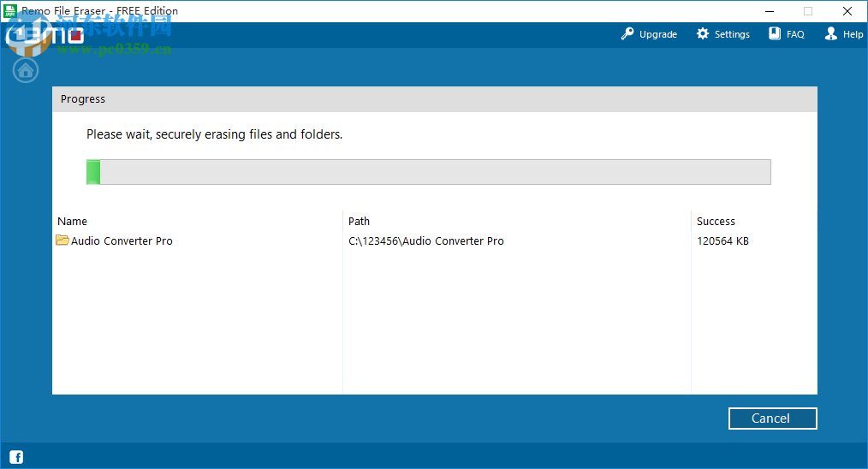This screenshot has height=469, width=868.
Task: Click the green erase progress bar
Action: (x=429, y=172)
